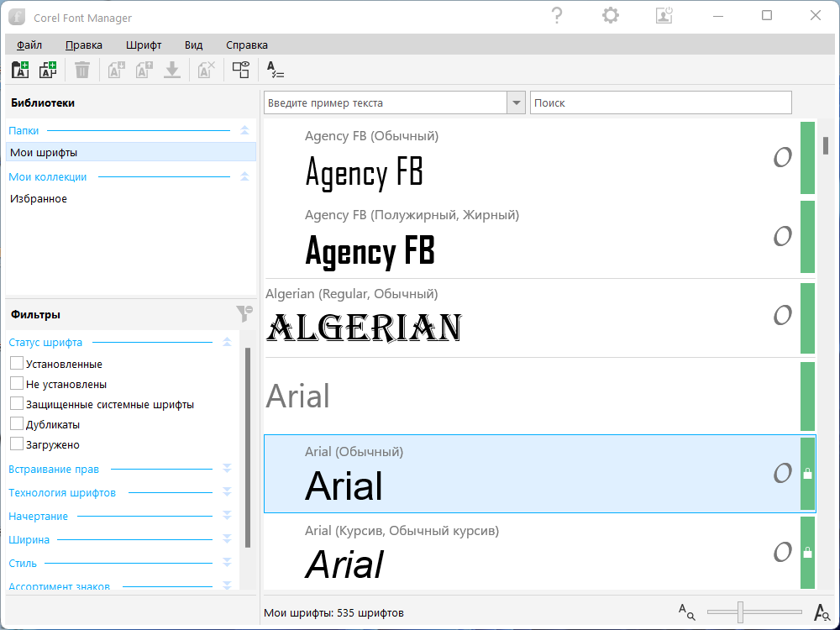Expand the Технология шрифтов filter group
Viewport: 840px width, 630px height.
coord(227,492)
